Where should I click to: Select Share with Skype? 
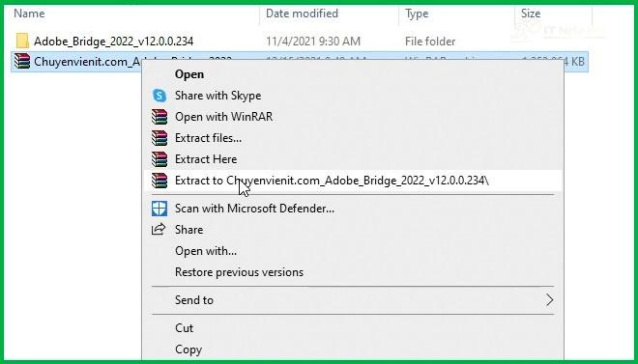(218, 96)
